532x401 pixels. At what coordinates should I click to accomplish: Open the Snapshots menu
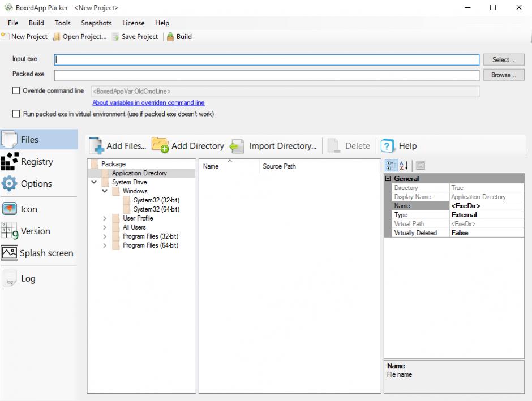point(96,23)
